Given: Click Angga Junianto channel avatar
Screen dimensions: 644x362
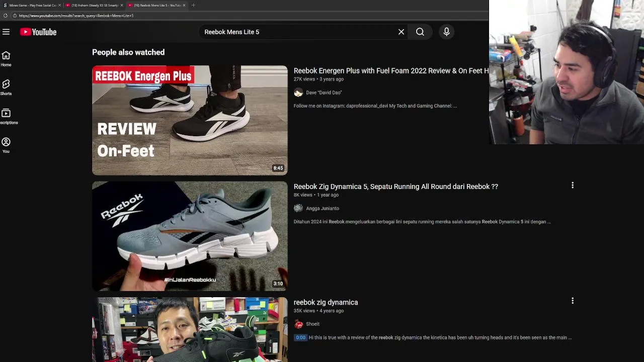Looking at the screenshot, I should click(298, 208).
